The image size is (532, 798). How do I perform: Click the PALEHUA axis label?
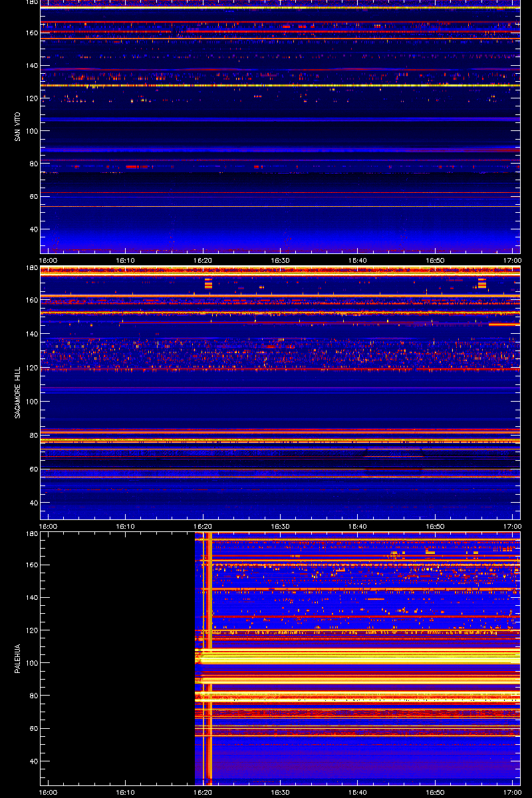(17, 658)
